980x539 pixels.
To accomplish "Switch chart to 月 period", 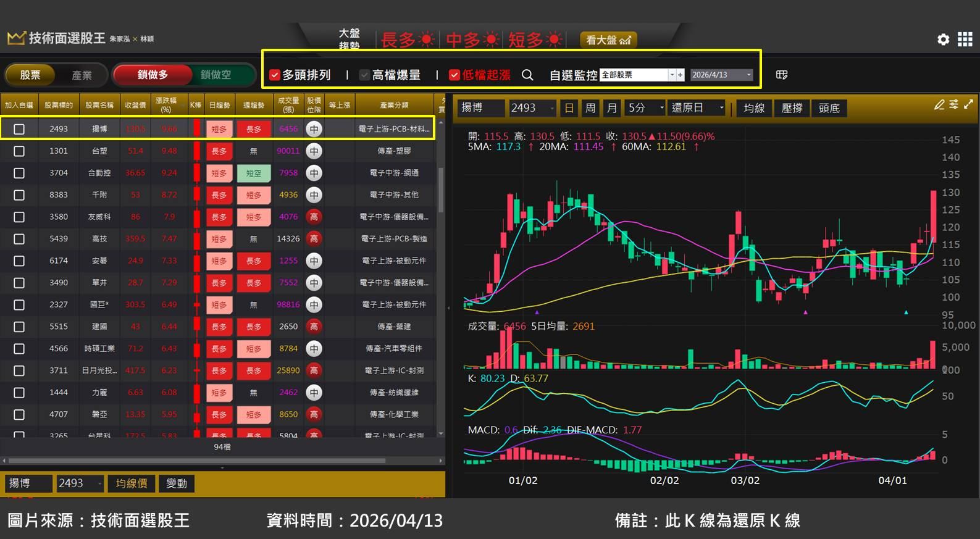I will tap(611, 108).
